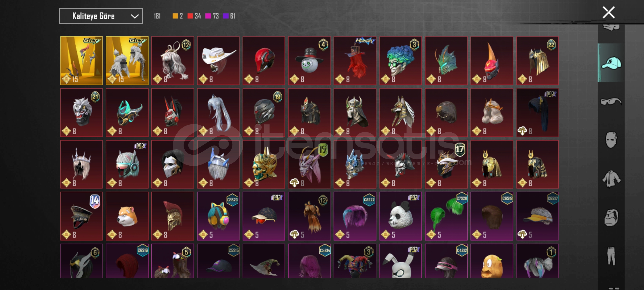Click the dropdown chevron next to Kaliteye Göre
Screen dimensions: 644x290
(134, 16)
